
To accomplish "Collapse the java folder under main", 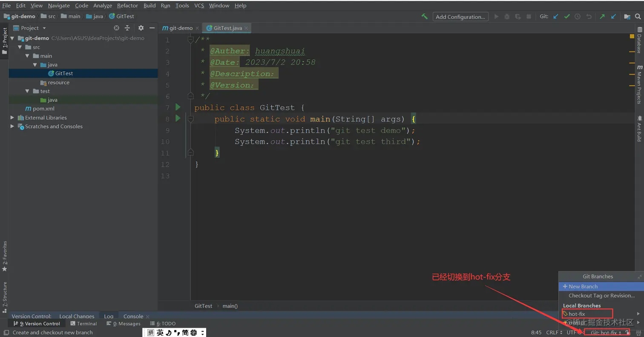I will (x=35, y=65).
